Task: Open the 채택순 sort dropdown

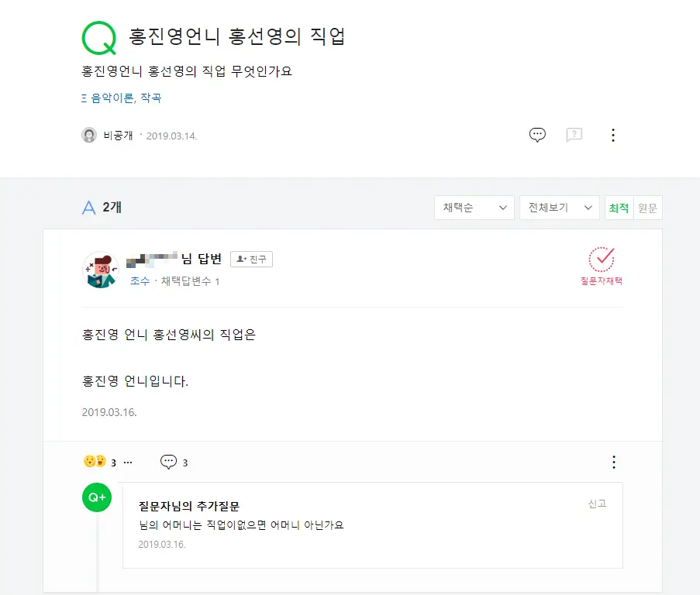Action: point(473,208)
